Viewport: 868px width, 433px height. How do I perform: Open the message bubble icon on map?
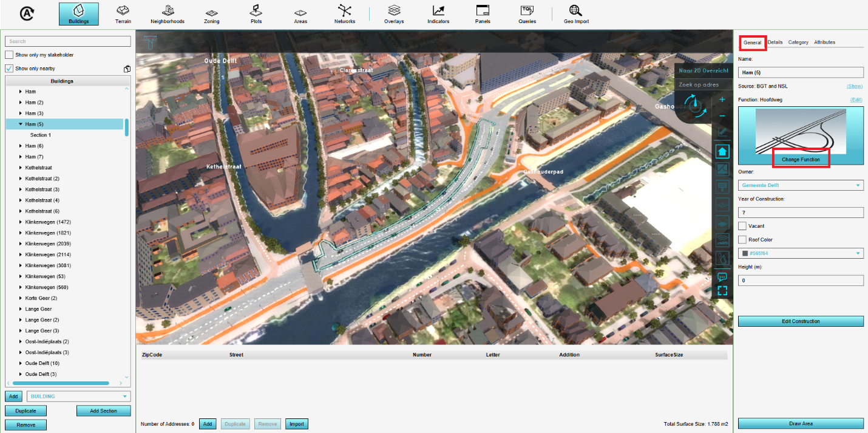pyautogui.click(x=722, y=277)
